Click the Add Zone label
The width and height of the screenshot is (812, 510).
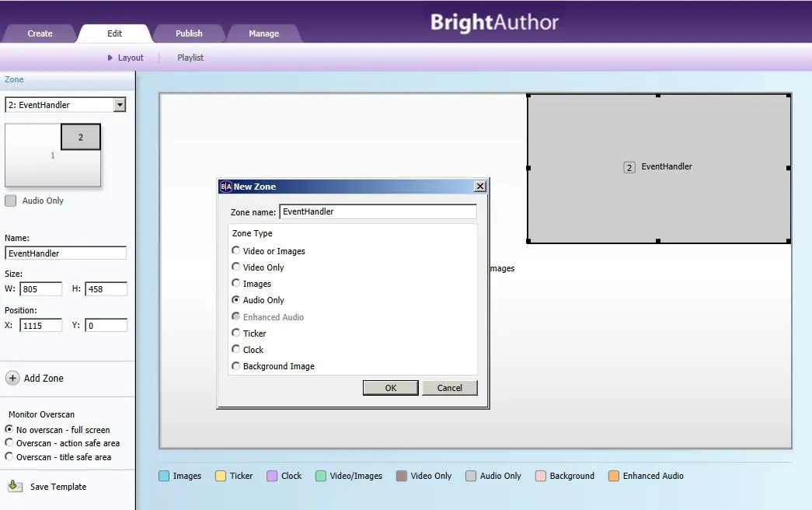click(x=44, y=379)
